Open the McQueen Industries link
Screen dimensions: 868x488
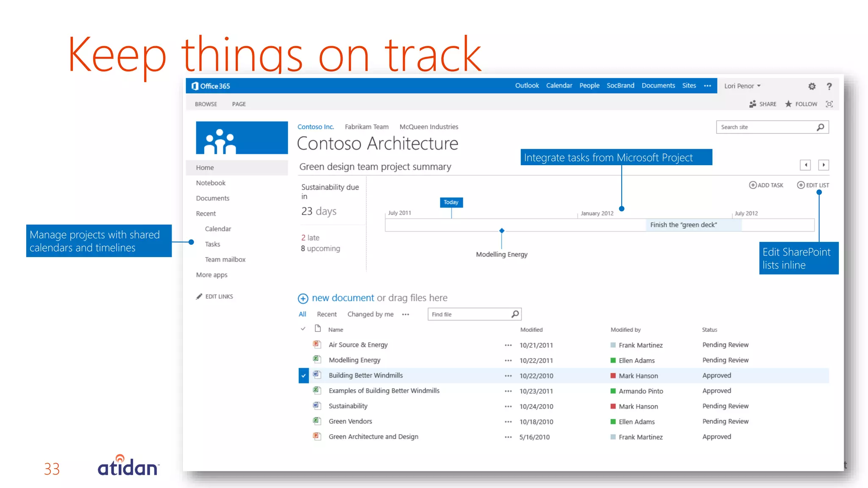point(429,127)
